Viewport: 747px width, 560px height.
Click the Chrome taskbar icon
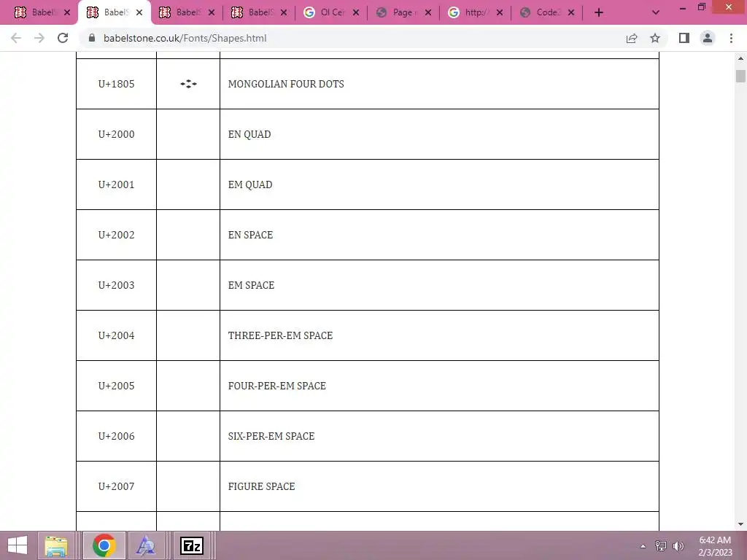104,545
